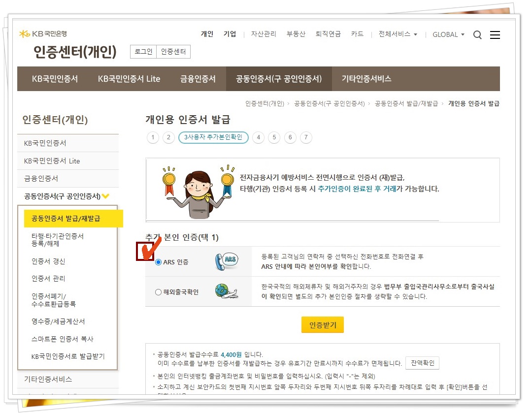
Task: Open the KB국민인증서 main tab
Action: pos(55,79)
